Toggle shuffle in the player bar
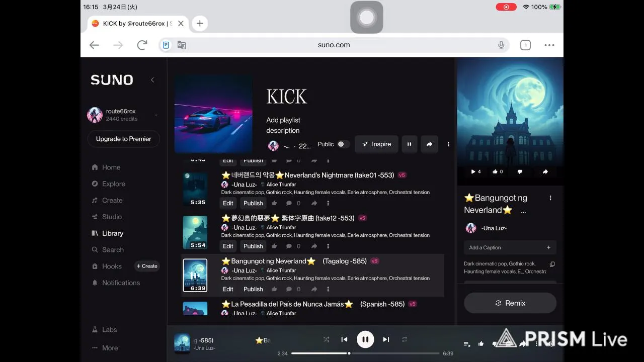The width and height of the screenshot is (644, 362). tap(326, 339)
